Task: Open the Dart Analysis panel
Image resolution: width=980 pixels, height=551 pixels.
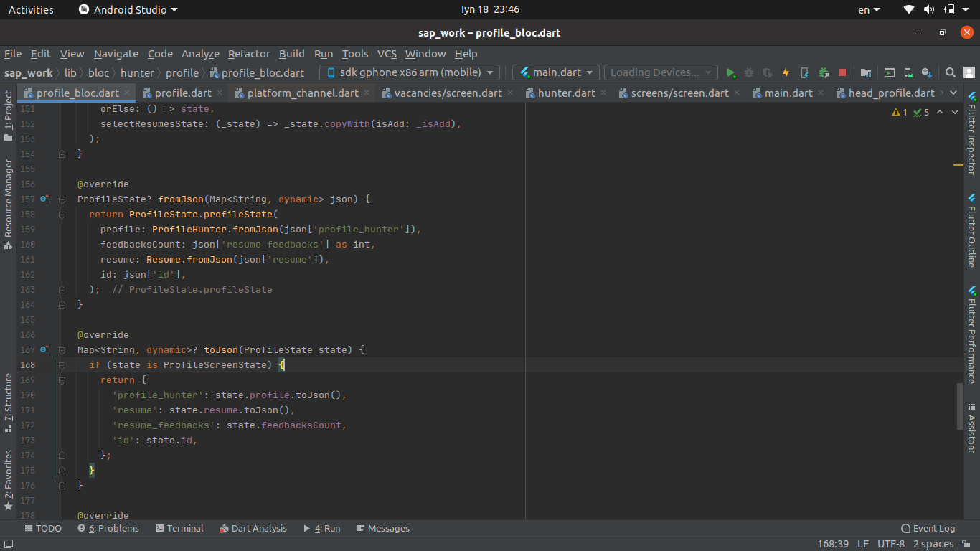Action: (253, 528)
